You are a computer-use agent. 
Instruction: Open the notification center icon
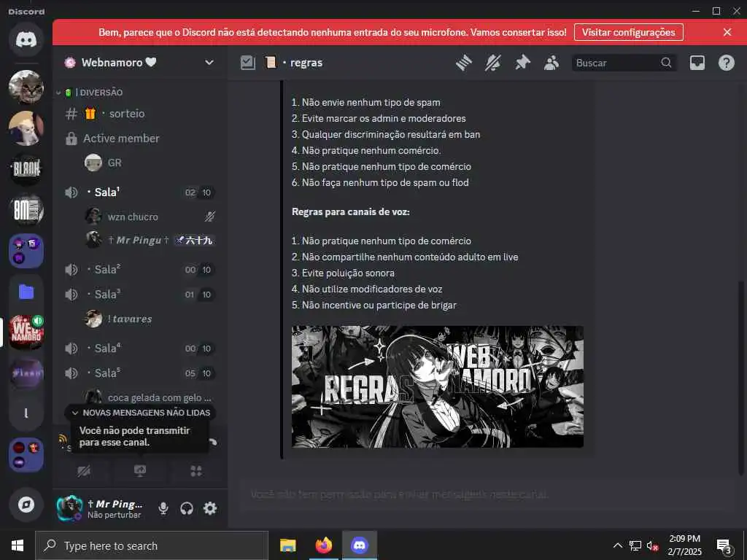[724, 545]
